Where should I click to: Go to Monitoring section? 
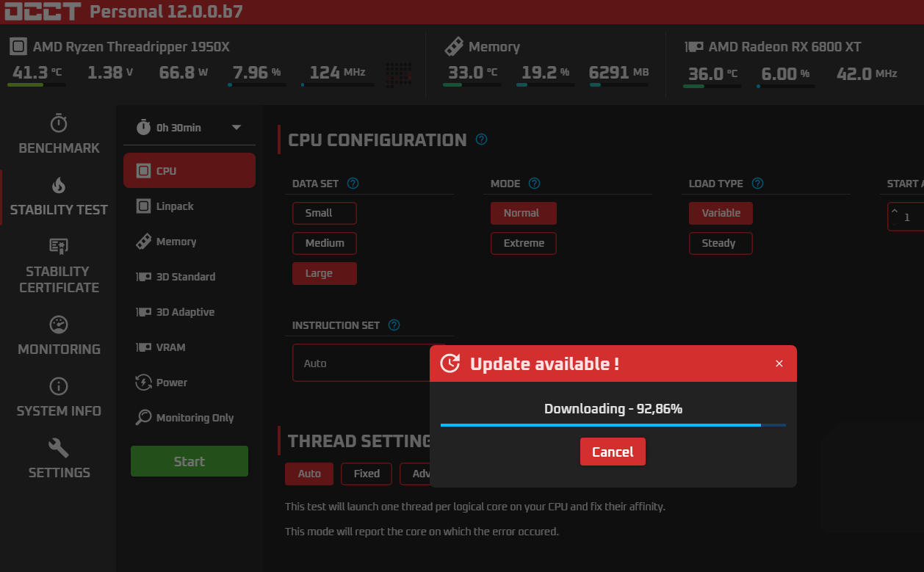(x=59, y=336)
